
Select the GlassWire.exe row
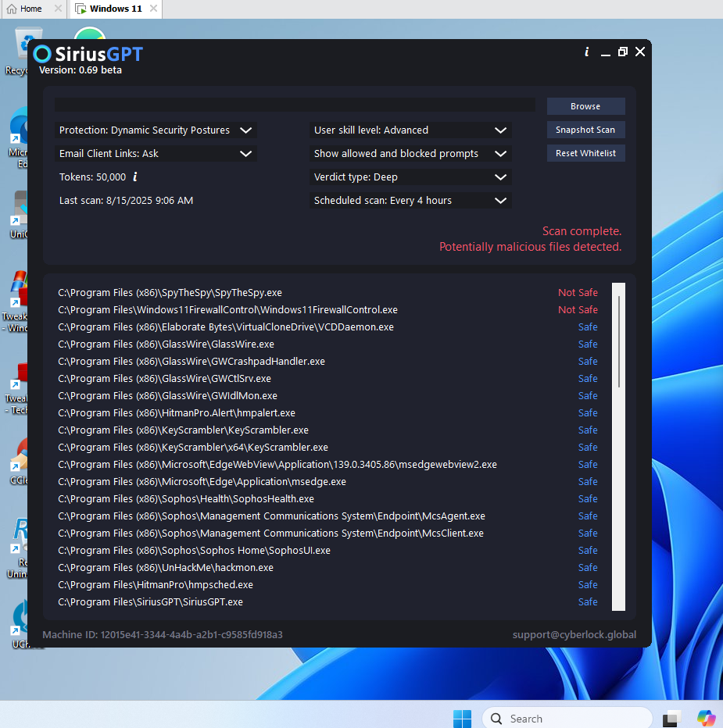327,344
